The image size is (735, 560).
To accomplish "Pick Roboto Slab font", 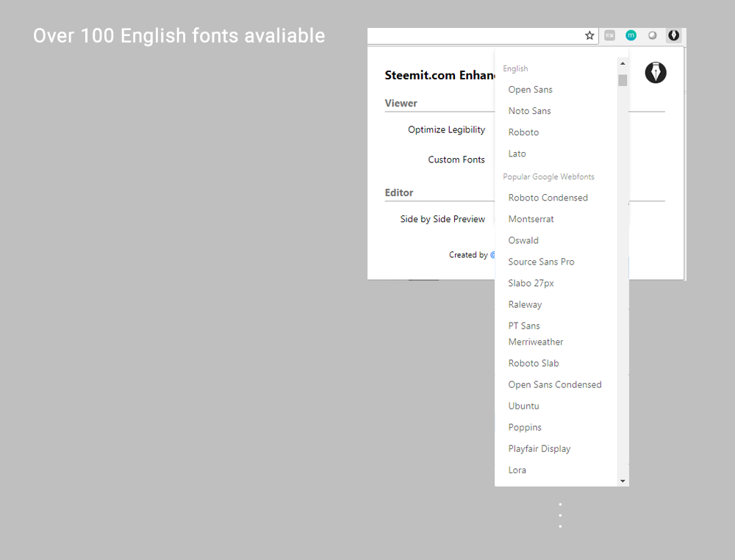I will coord(534,363).
